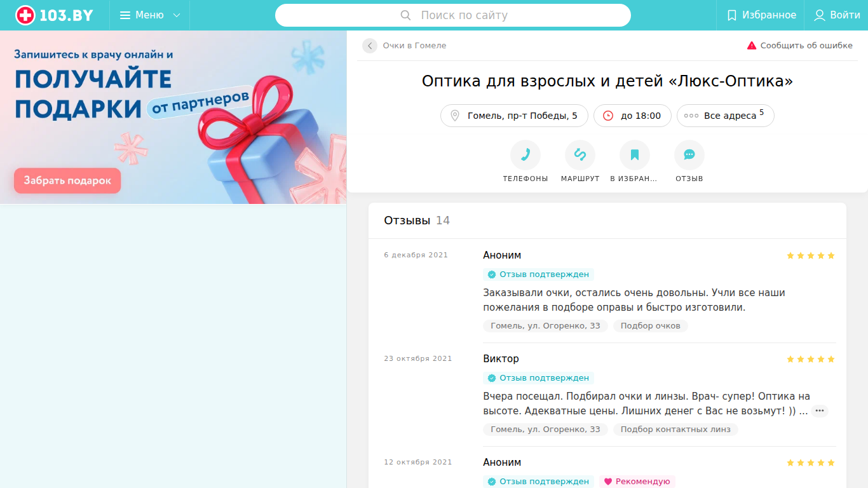The height and width of the screenshot is (488, 868).
Task: Click the search magnifier icon
Action: point(406,15)
